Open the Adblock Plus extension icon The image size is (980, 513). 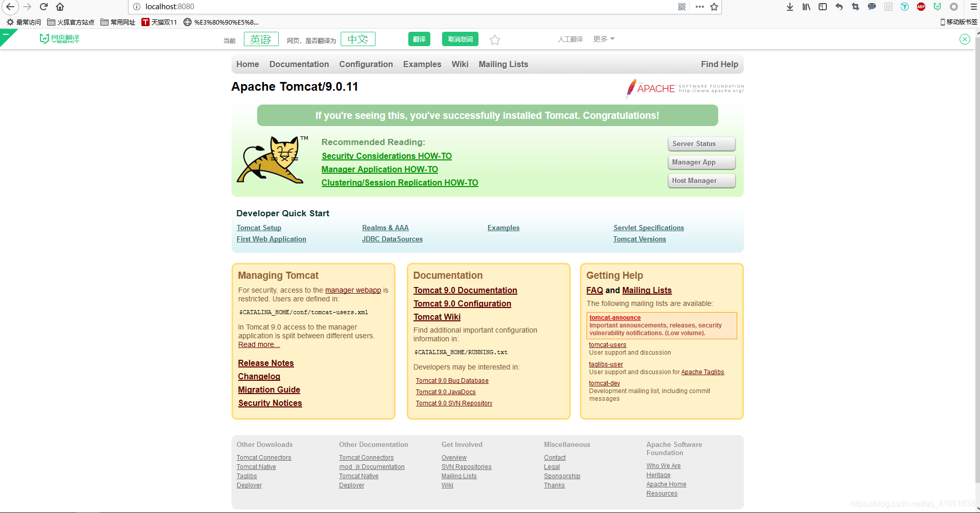pos(921,7)
